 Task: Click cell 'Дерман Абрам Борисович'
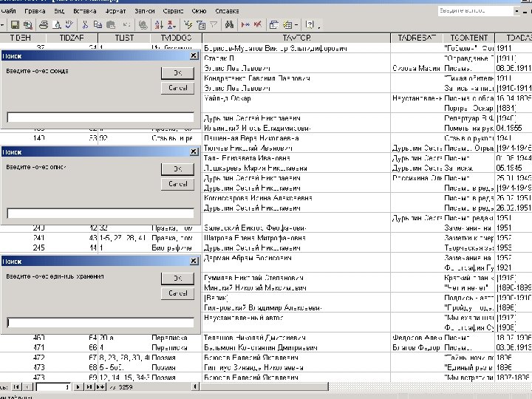tap(296, 258)
